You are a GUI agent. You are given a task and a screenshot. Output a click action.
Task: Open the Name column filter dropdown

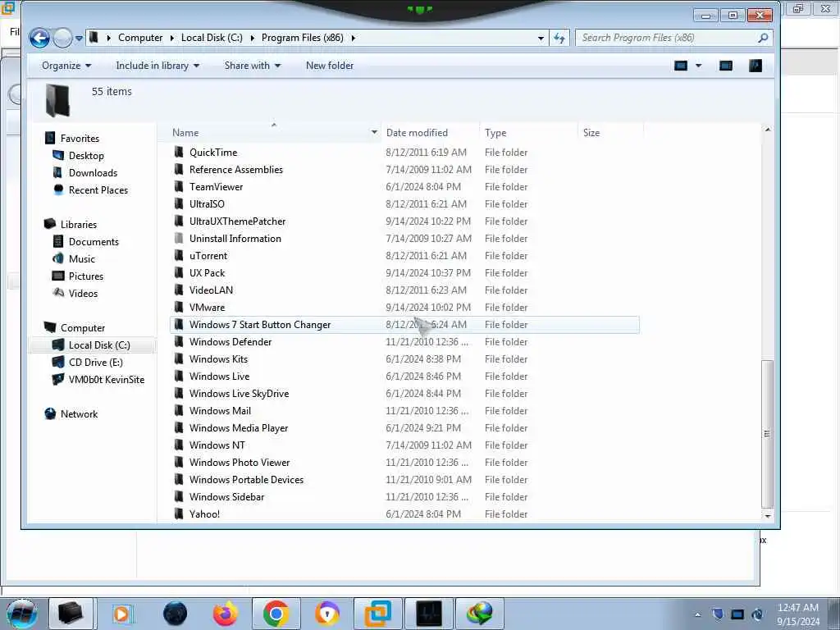[x=374, y=132]
